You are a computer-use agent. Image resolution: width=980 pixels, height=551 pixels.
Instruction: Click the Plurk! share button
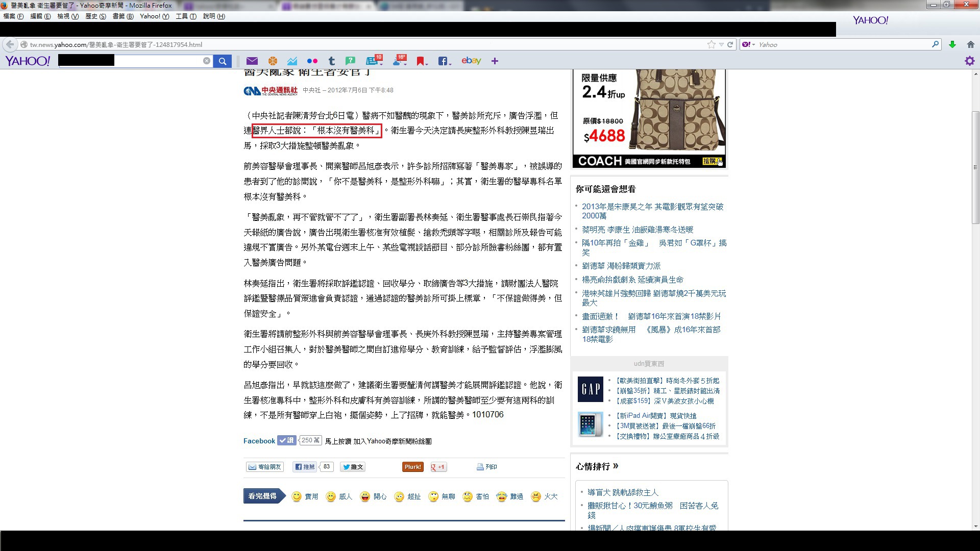point(412,467)
